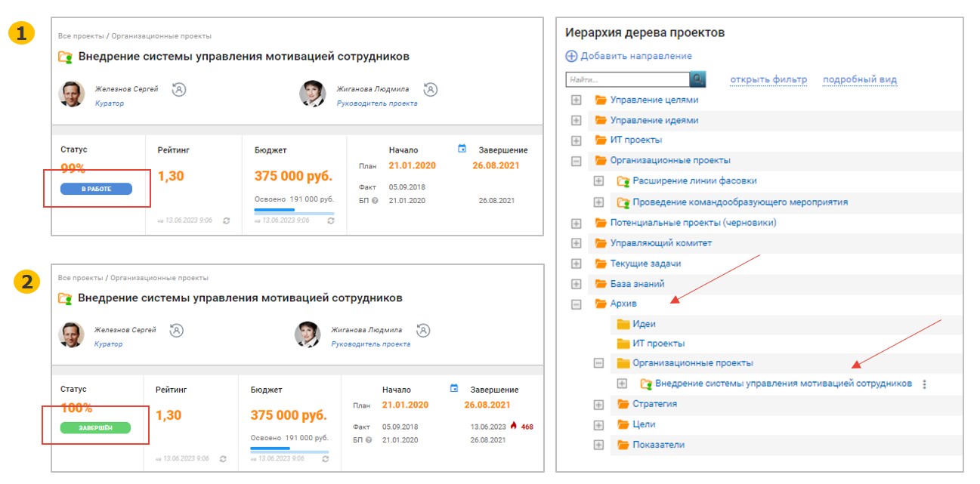The width and height of the screenshot is (980, 484).
Task: Expand the Стратегия folder under Архив
Action: (x=598, y=405)
